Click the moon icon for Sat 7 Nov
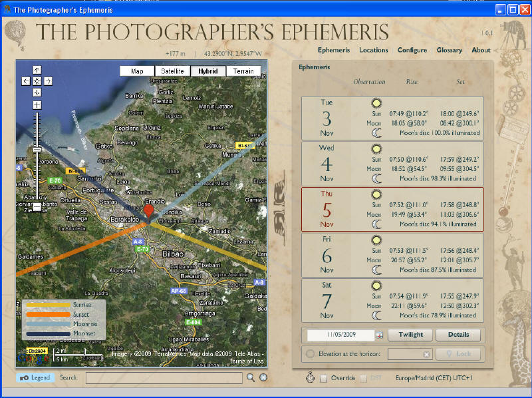This screenshot has height=398, width=532. coord(376,315)
